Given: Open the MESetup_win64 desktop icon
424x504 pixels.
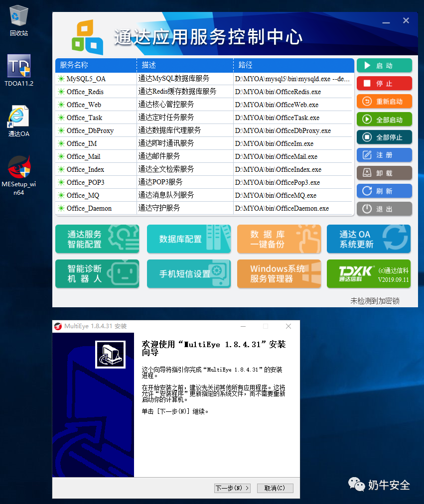Looking at the screenshot, I should [x=18, y=175].
